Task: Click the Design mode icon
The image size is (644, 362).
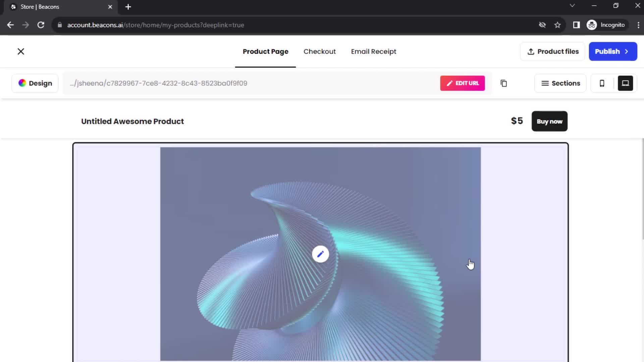Action: point(22,83)
